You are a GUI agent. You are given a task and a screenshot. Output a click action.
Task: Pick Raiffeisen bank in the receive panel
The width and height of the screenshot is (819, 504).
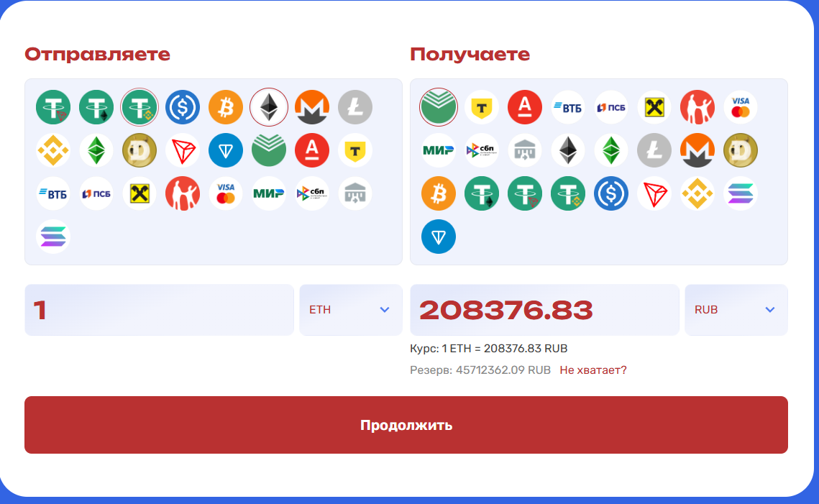pos(654,107)
